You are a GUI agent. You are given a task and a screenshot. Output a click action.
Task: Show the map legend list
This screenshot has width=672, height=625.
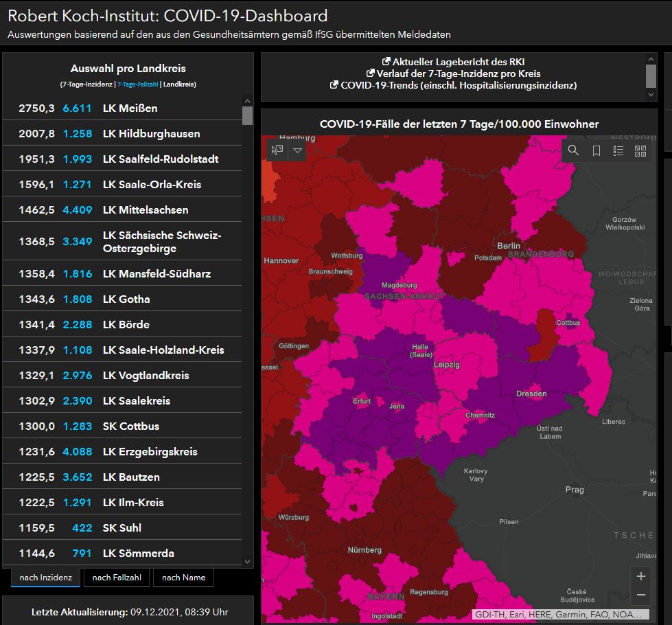point(618,150)
